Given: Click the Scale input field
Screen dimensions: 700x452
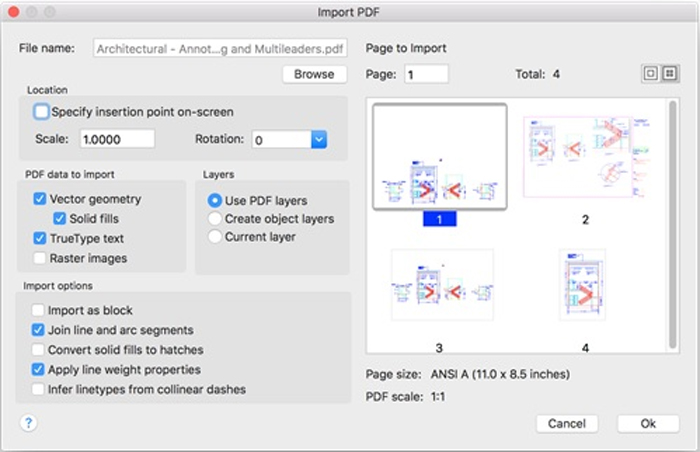Looking at the screenshot, I should [117, 139].
